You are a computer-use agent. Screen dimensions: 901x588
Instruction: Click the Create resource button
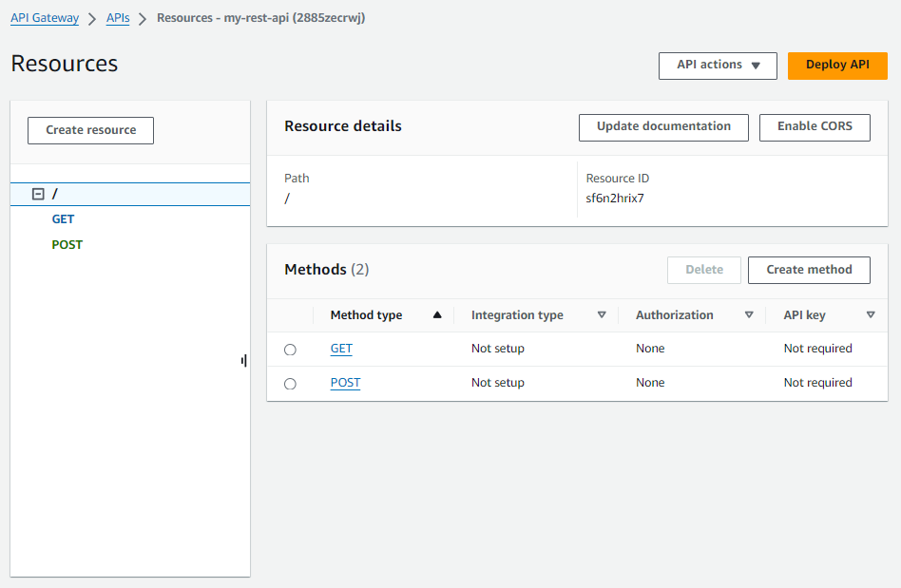(x=90, y=130)
